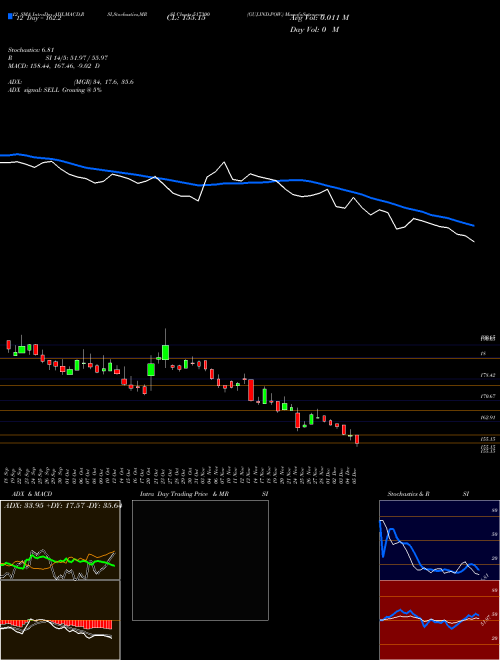Click the last red candlestick on the right

(x=357, y=439)
